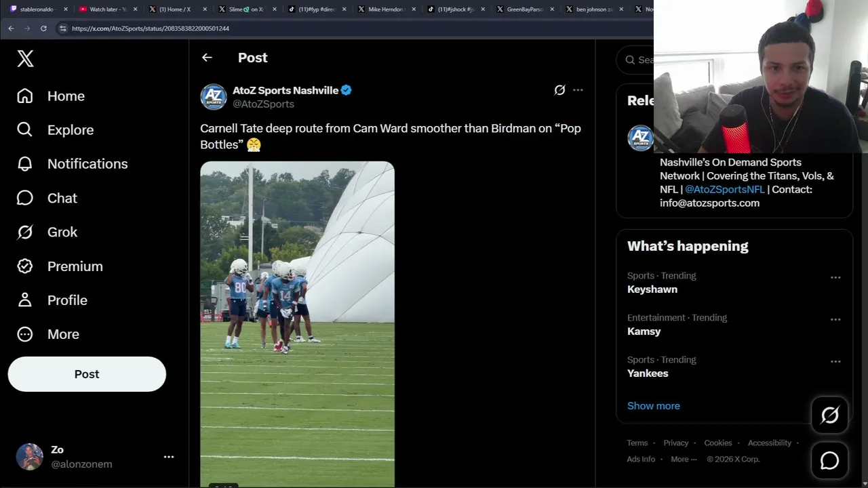Click the browser forward button
The width and height of the screenshot is (868, 488).
[x=27, y=28]
